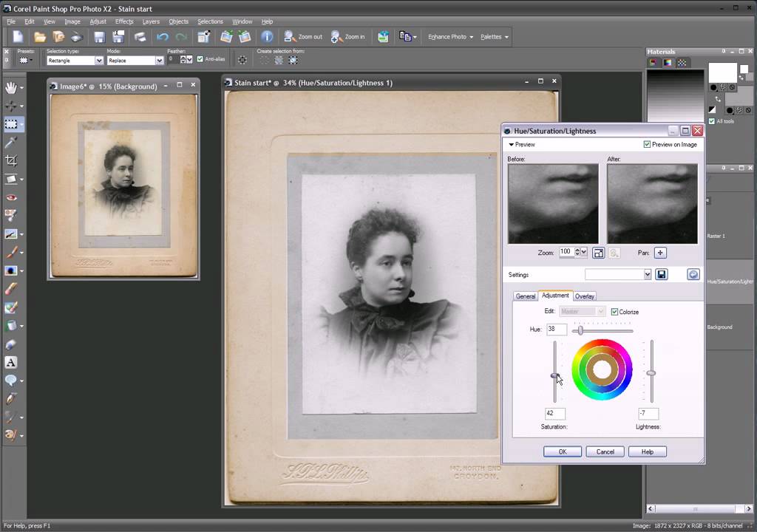Open a file via folder icon
The width and height of the screenshot is (757, 532).
coord(40,37)
